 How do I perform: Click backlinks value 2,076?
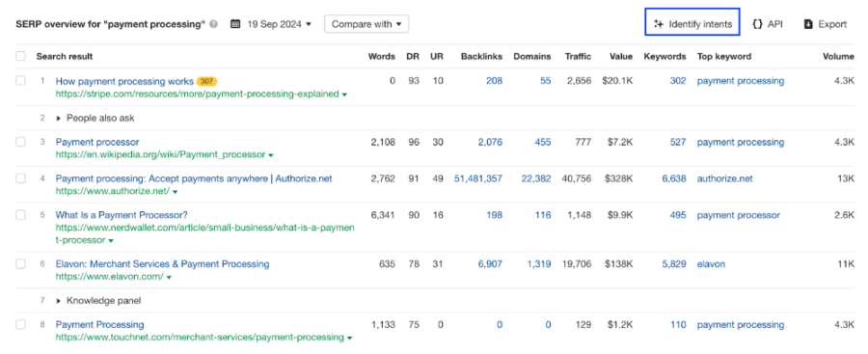[x=491, y=143]
